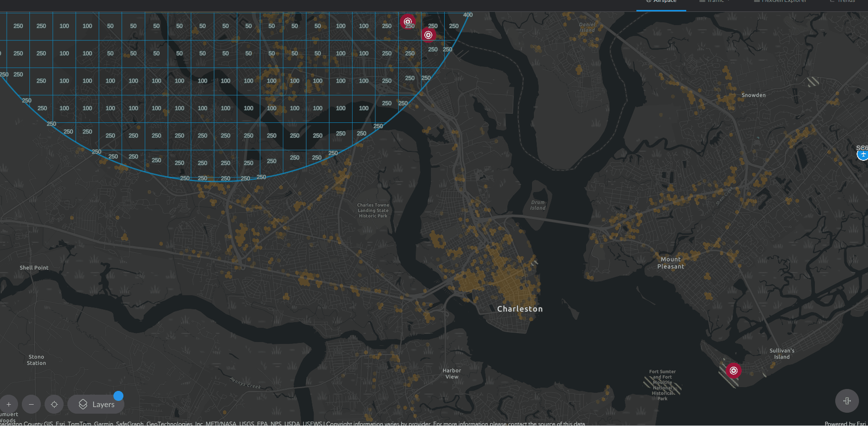Click the Charleston city label
Viewport: 868px width, 426px height.
(520, 309)
